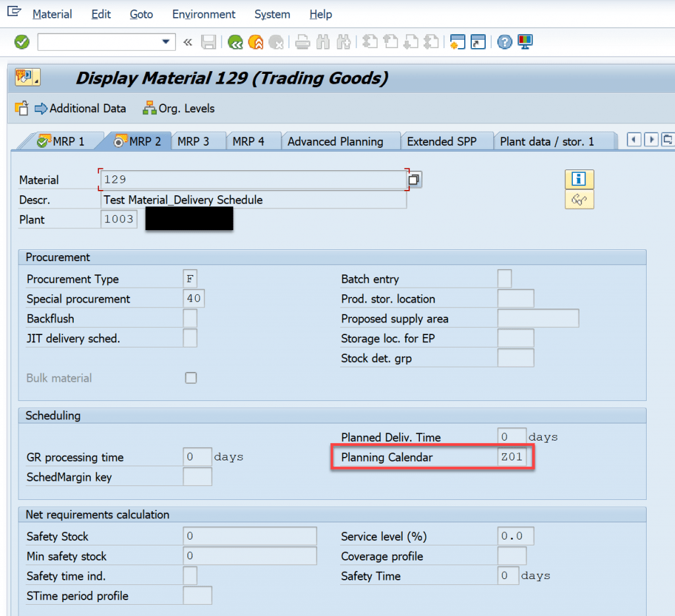The image size is (675, 616).
Task: Toggle the Backflush field
Action: [x=190, y=319]
